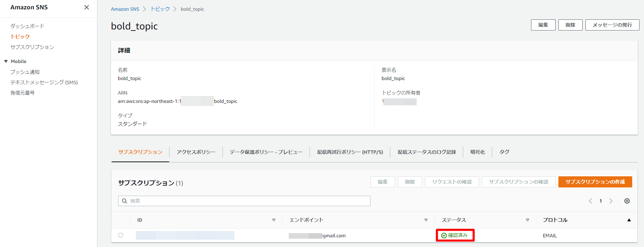Open the 配信ステータスのログ記録 tab
The width and height of the screenshot is (644, 247).
tap(427, 152)
